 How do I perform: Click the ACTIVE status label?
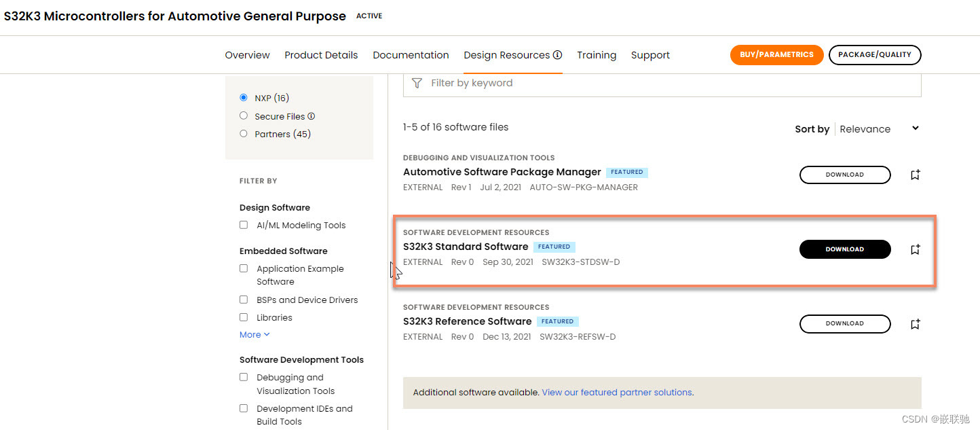[x=369, y=16]
